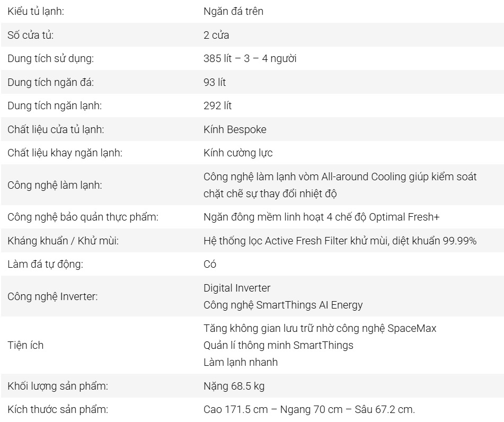This screenshot has height=422, width=504.
Task: Click the "385 lít – 3 – 4 người" value
Action: [250, 58]
